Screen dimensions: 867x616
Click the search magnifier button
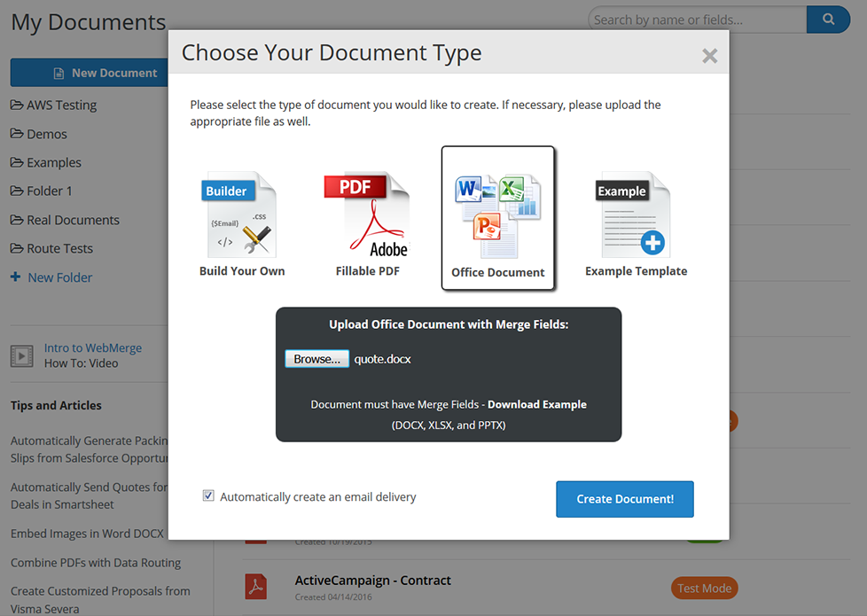coord(828,19)
